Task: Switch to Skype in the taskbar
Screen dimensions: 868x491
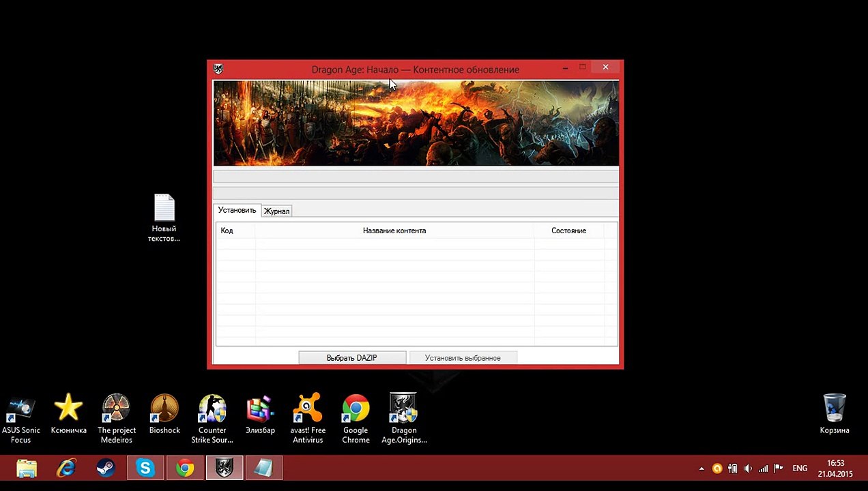Action: (x=145, y=468)
